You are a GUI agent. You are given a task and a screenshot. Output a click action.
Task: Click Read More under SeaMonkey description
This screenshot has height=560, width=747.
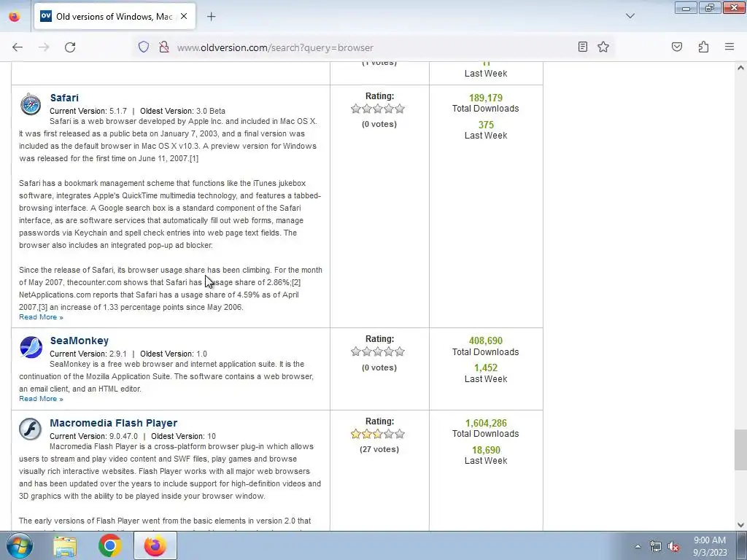tap(41, 399)
